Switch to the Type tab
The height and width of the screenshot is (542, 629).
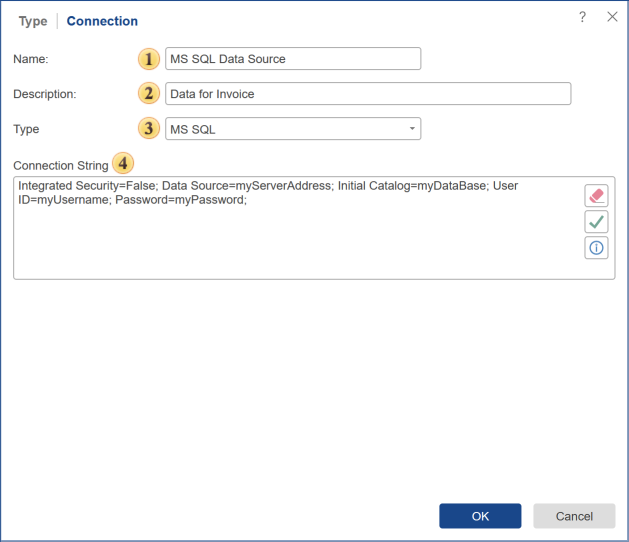(33, 21)
